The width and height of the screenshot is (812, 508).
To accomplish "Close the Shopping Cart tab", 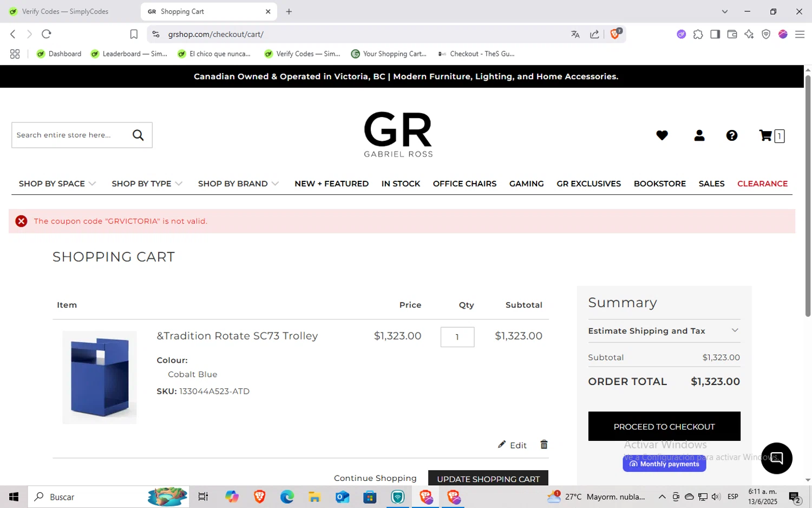I will click(x=268, y=11).
